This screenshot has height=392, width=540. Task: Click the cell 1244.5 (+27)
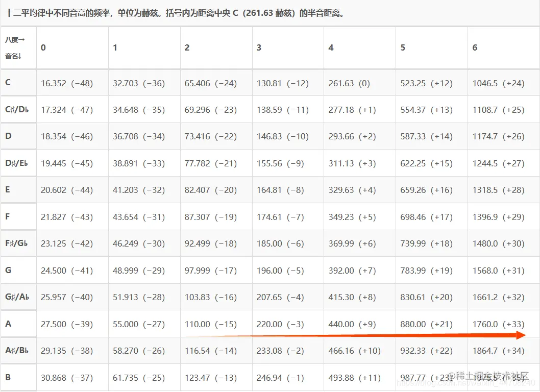[504, 163]
